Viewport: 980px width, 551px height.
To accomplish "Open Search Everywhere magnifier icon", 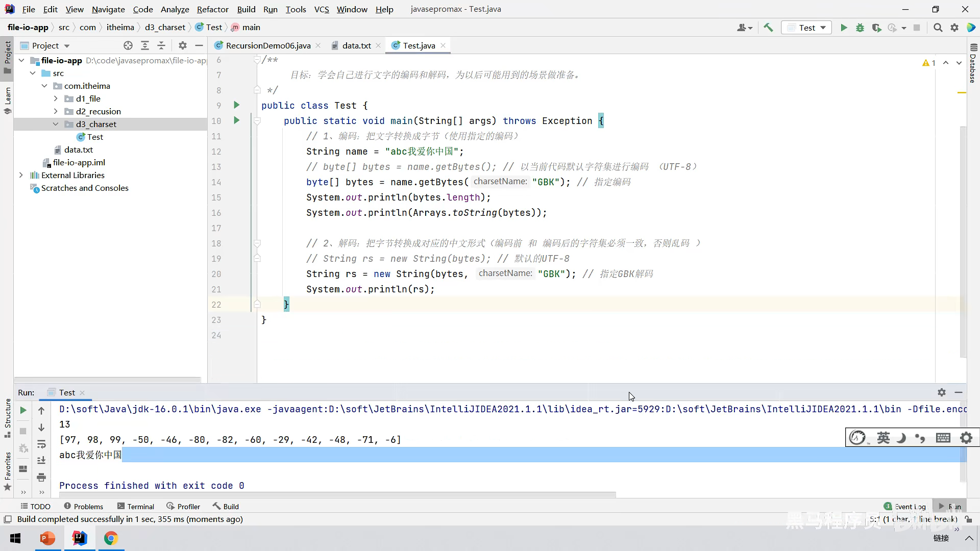I will coord(938,28).
